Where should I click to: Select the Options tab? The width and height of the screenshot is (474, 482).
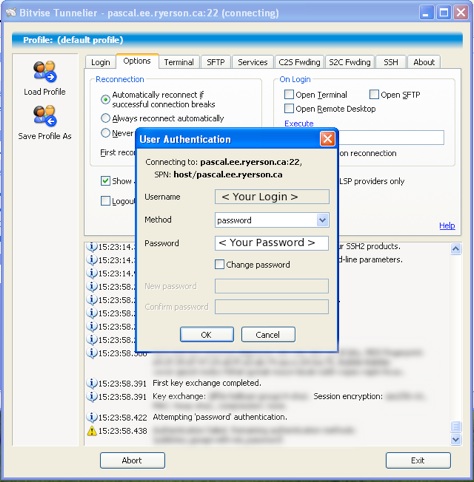coord(137,61)
